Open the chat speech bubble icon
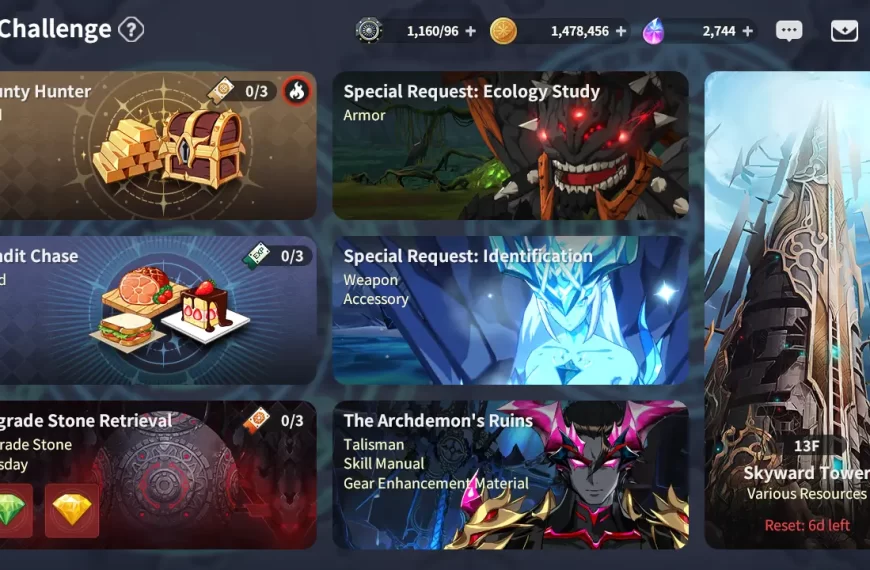The image size is (870, 570). click(x=788, y=31)
